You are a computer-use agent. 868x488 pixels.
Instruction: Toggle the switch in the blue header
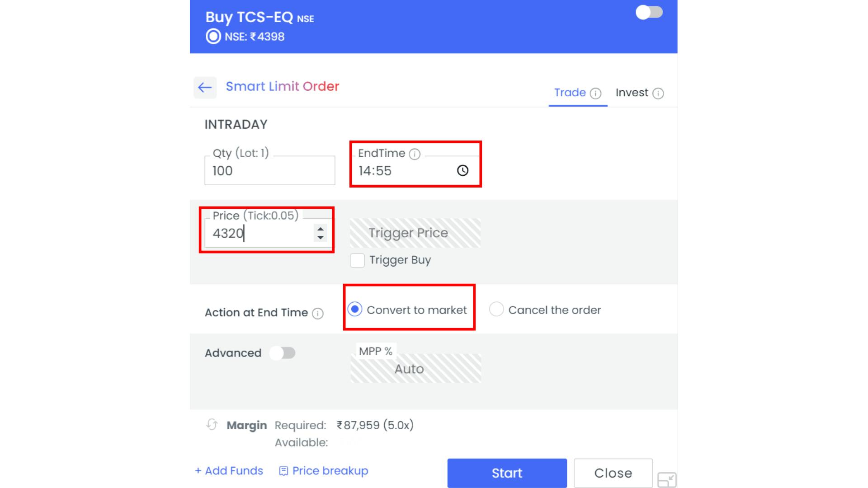(x=649, y=13)
